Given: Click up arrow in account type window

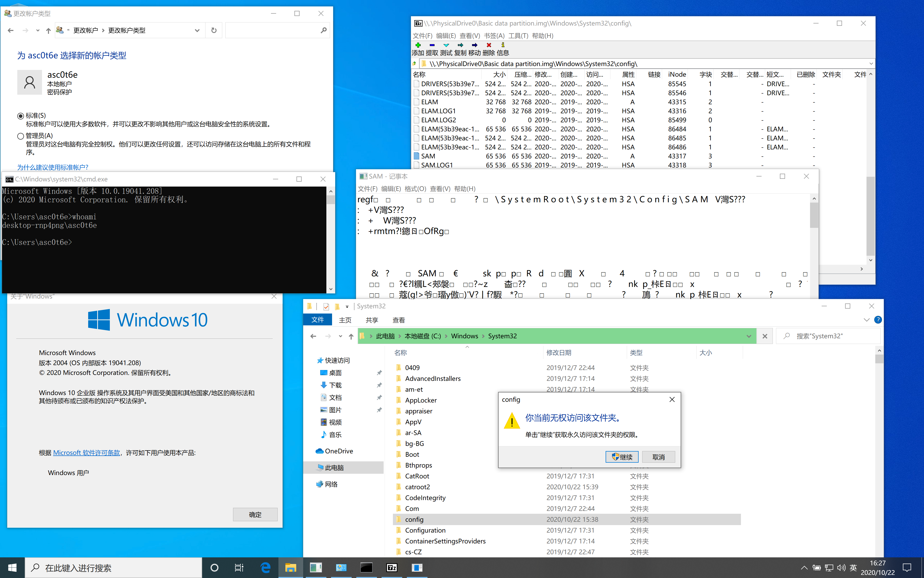Looking at the screenshot, I should 48,31.
